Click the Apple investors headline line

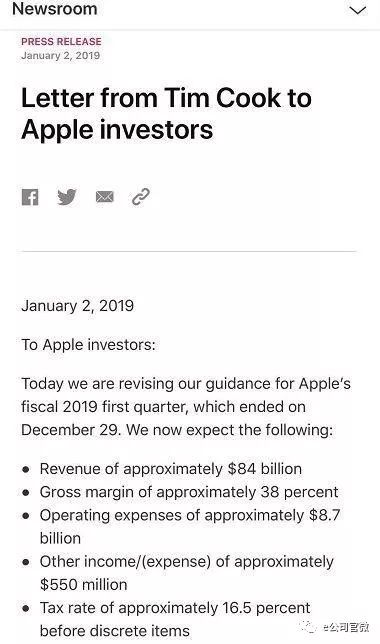[117, 129]
